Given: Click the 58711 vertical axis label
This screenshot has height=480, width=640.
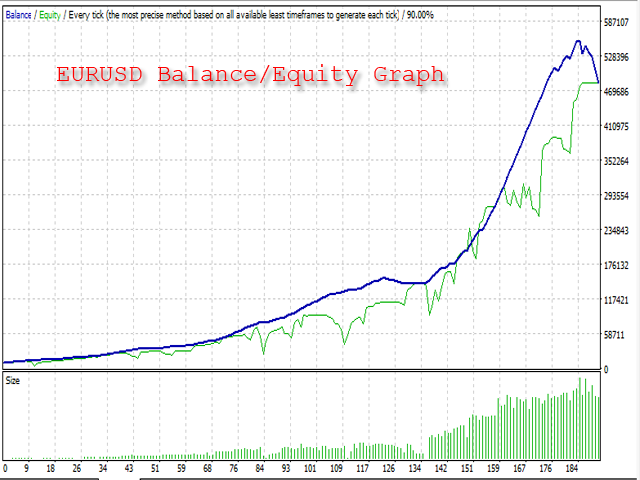Looking at the screenshot, I should 614,335.
